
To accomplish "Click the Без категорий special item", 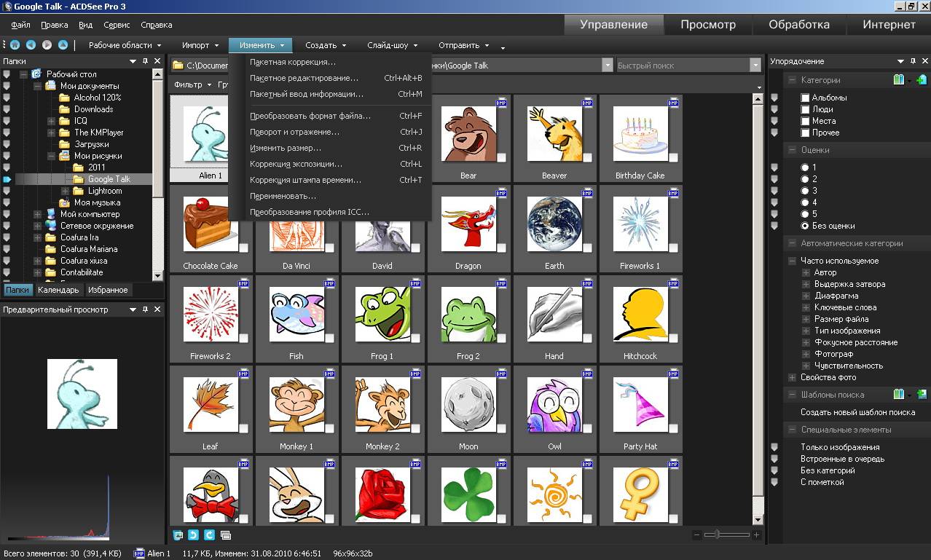I will (x=828, y=470).
